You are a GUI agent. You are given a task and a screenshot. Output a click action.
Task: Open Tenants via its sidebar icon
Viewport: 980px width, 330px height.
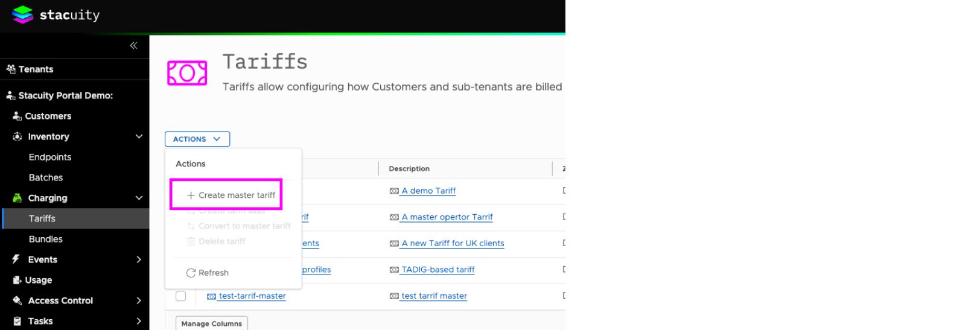tap(11, 69)
